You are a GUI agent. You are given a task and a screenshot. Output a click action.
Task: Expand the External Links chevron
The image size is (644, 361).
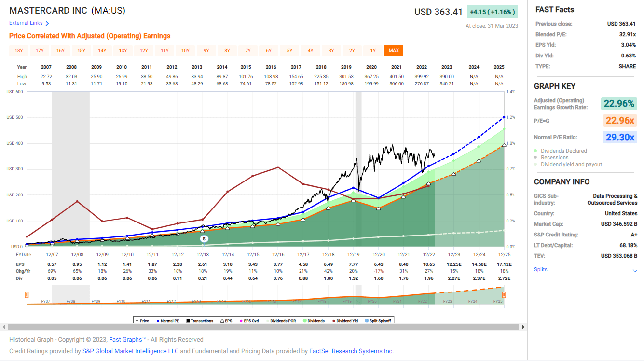click(46, 23)
